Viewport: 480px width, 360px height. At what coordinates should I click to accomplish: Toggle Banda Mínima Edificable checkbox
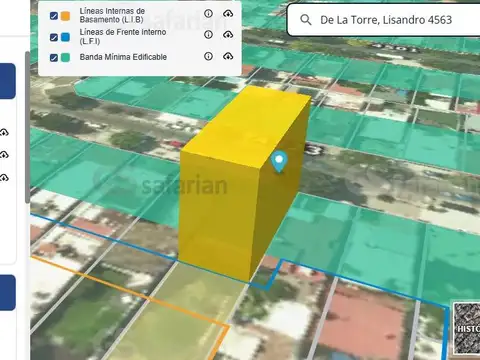tap(54, 58)
